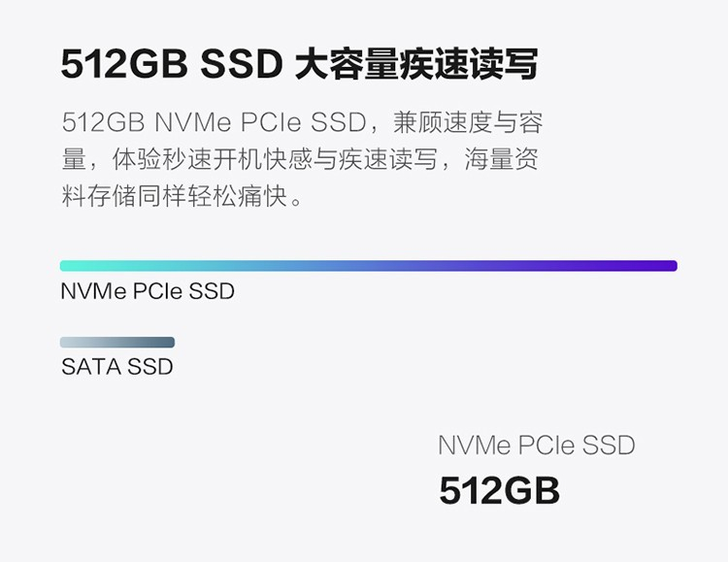Click the bold 512GB capacity text at bottom
Image resolution: width=728 pixels, height=562 pixels.
[500, 490]
